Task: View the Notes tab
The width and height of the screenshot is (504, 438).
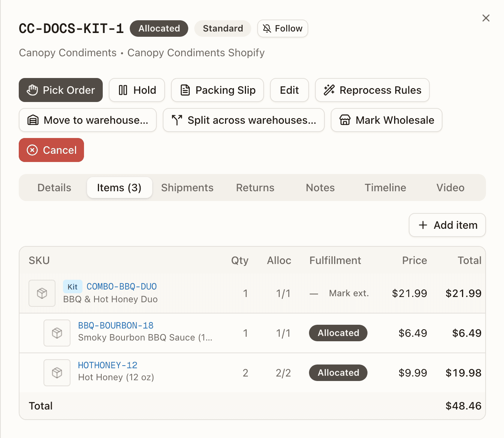Action: 320,187
